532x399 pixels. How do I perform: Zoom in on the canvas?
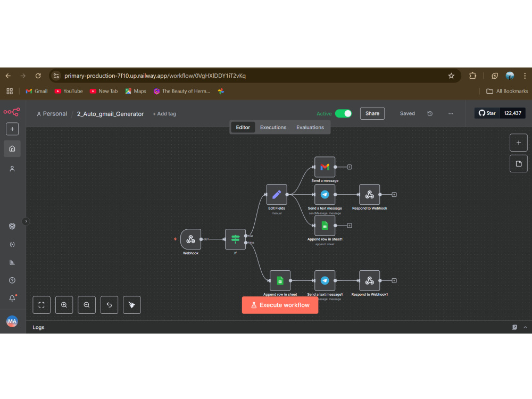point(64,305)
